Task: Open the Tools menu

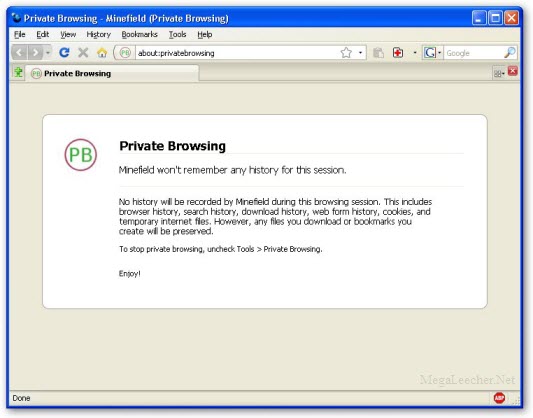Action: point(177,34)
